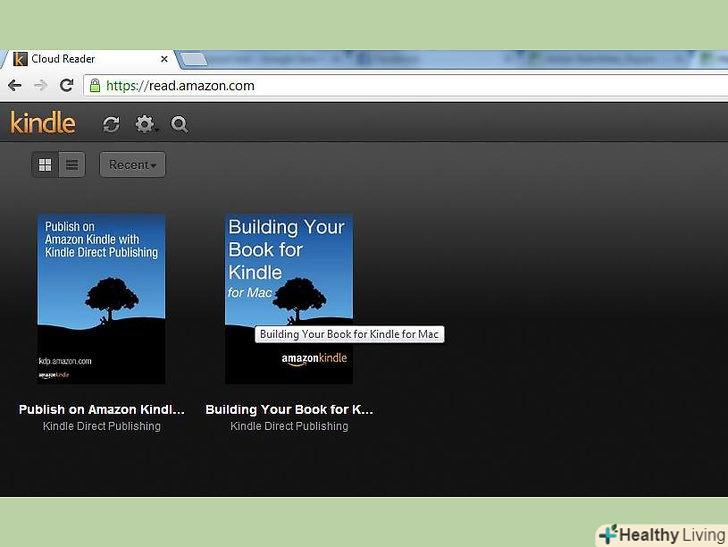Click the green padlock security icon

coord(95,85)
